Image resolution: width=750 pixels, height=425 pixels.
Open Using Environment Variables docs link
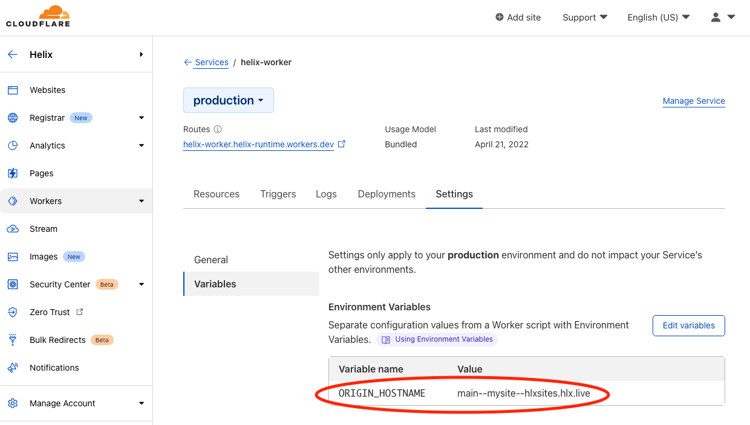[x=443, y=339]
